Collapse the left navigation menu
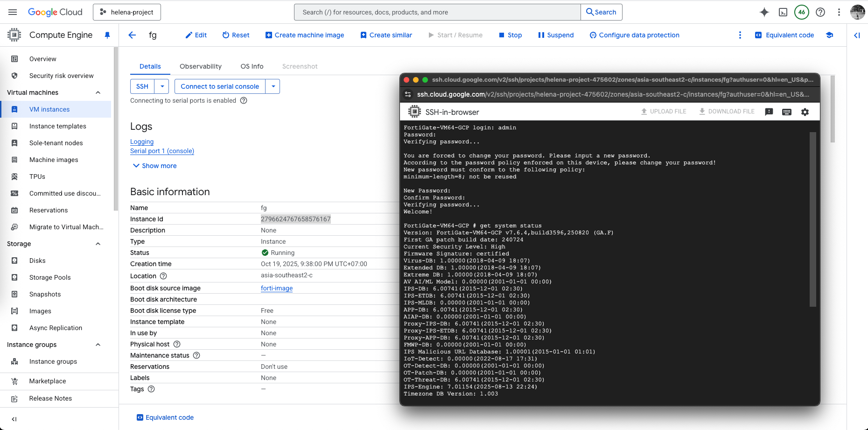 point(14,419)
